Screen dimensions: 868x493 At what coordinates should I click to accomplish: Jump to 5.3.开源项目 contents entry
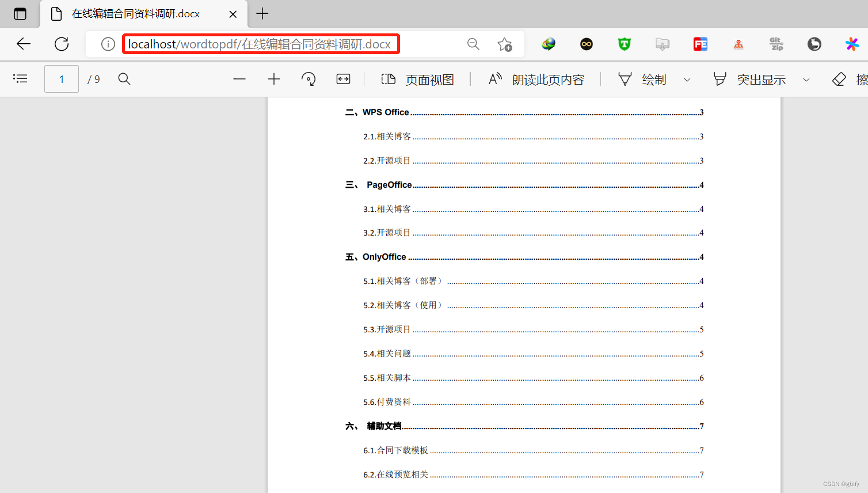pyautogui.click(x=534, y=329)
